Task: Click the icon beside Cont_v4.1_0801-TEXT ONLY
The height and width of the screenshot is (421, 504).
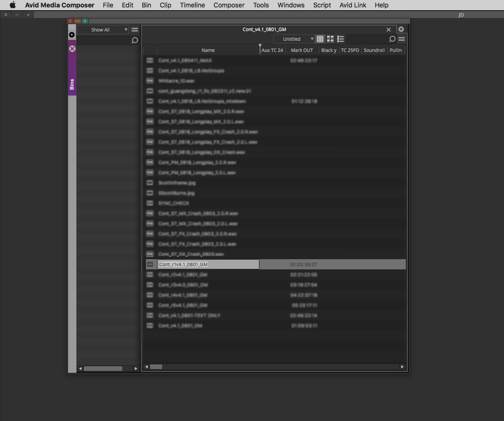Action: 150,315
